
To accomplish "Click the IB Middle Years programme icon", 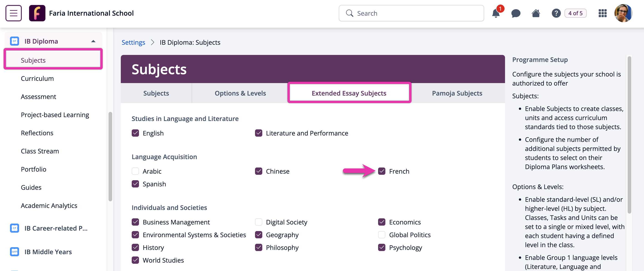I will pos(15,251).
